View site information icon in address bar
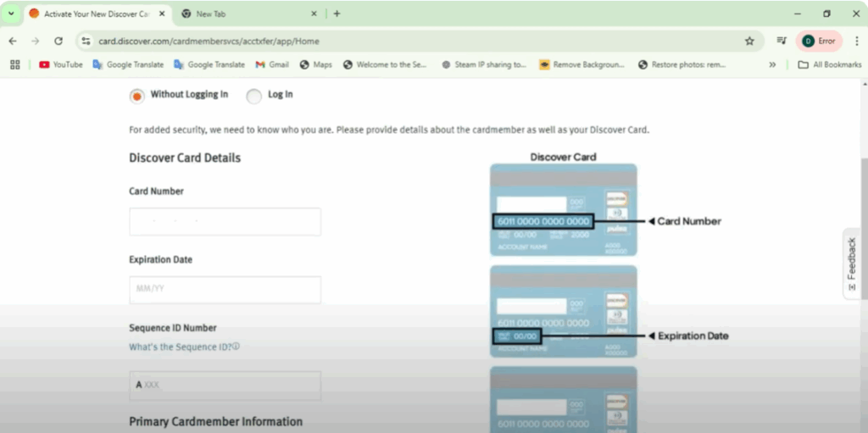Image resolution: width=868 pixels, height=433 pixels. 86,41
